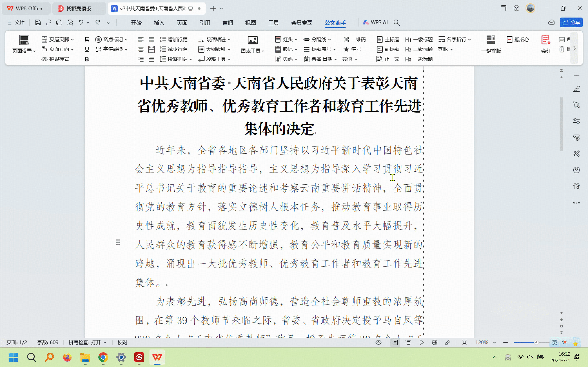The image size is (588, 367).
Task: Toggle eye protection mode (护眼模式)
Action: [55, 59]
